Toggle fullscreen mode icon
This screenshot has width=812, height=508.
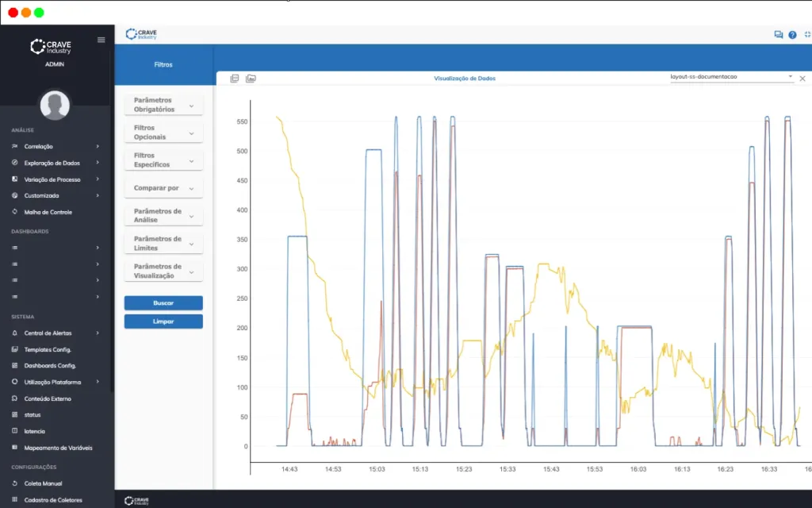tap(806, 35)
